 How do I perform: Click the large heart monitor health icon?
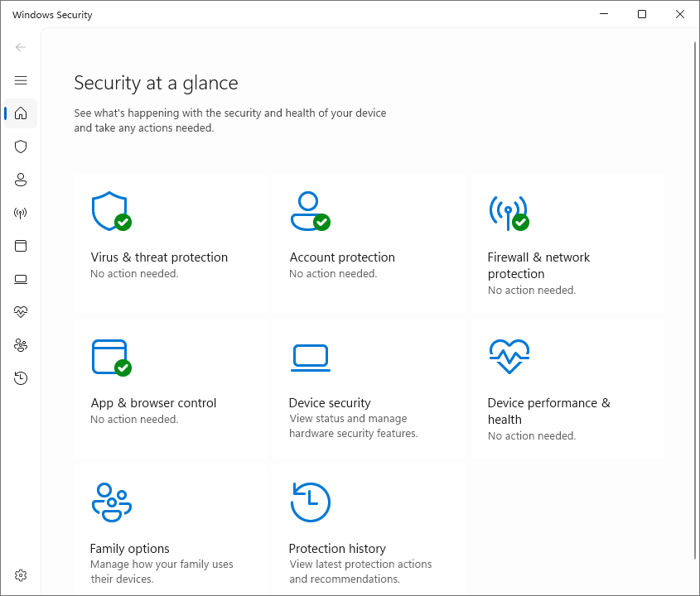click(509, 357)
